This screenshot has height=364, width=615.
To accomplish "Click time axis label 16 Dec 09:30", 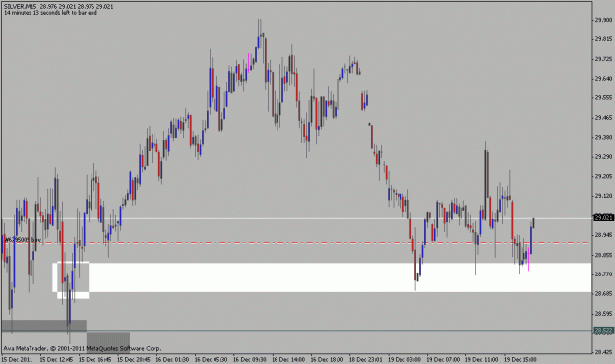I will [x=250, y=359].
